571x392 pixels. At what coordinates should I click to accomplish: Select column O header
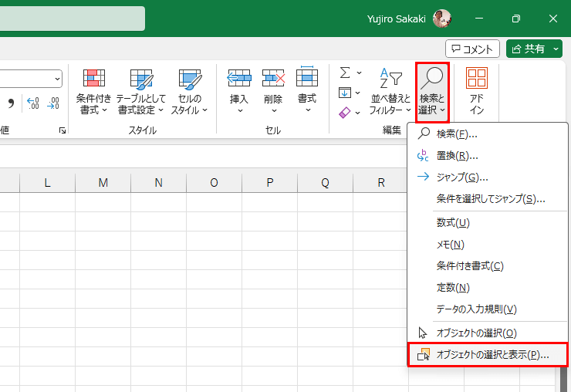click(x=215, y=183)
